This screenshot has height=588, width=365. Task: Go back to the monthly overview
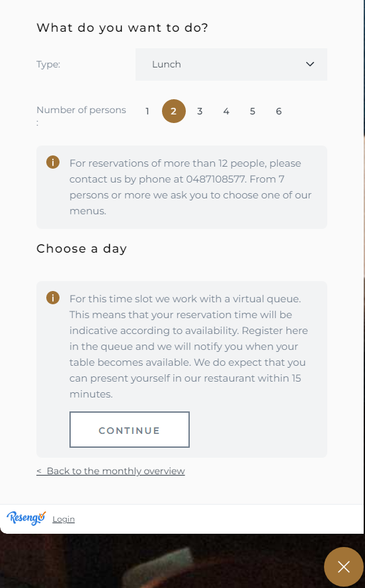tap(110, 471)
